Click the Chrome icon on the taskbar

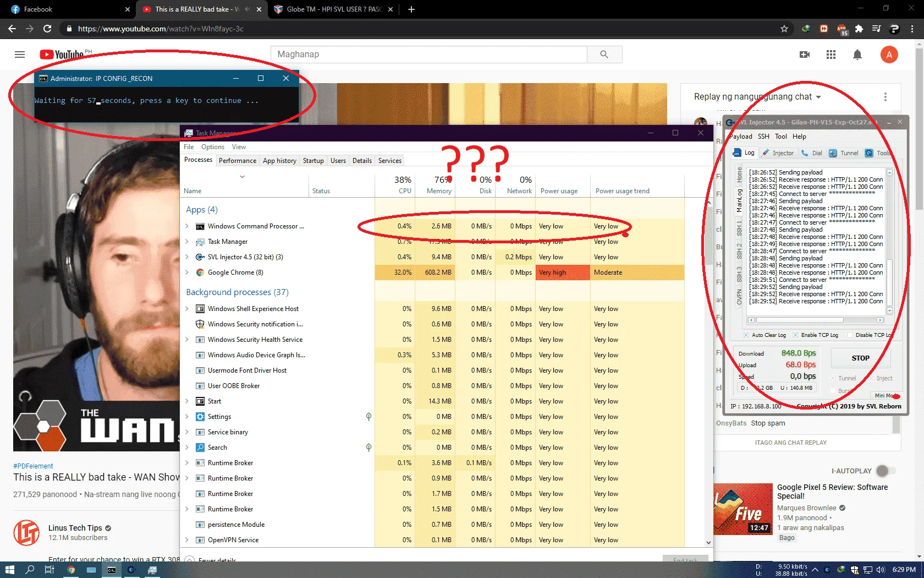(71, 570)
